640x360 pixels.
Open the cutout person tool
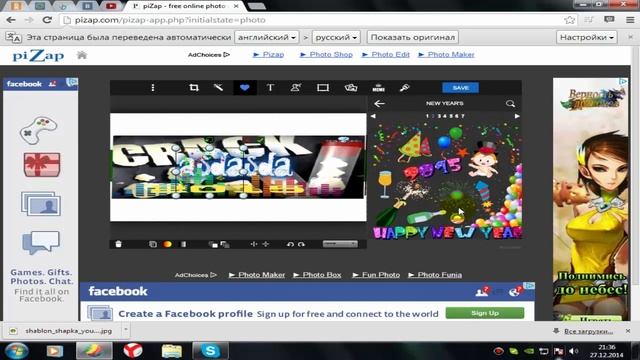coord(296,88)
